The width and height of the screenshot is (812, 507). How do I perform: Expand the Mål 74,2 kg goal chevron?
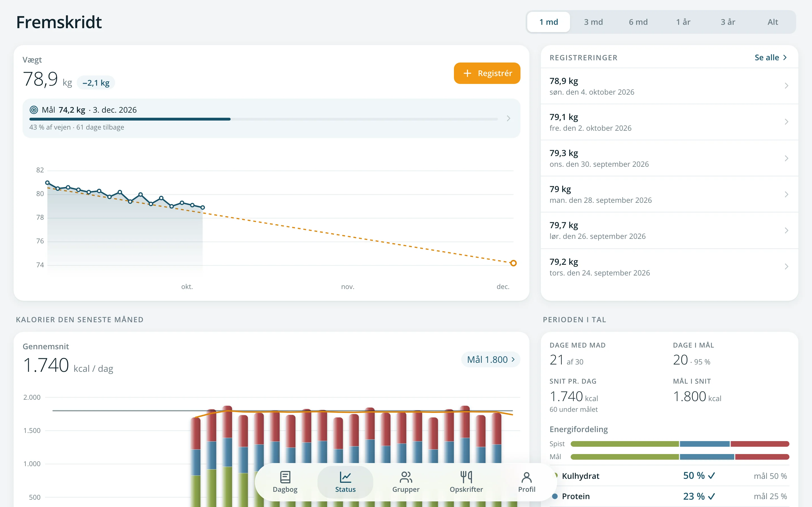click(x=508, y=118)
